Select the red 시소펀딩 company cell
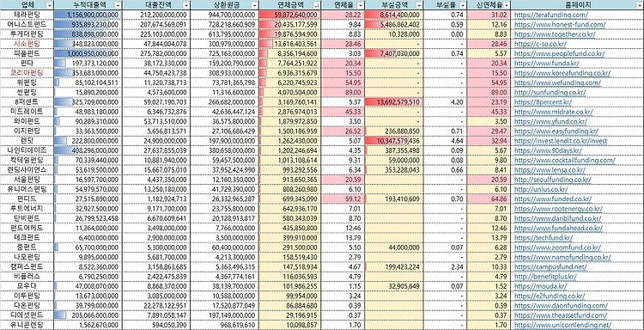The width and height of the screenshot is (644, 330). [27, 44]
